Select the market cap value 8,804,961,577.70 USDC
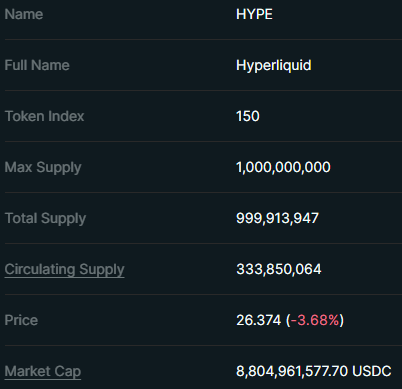Screen dimensions: 402x389 coord(314,371)
